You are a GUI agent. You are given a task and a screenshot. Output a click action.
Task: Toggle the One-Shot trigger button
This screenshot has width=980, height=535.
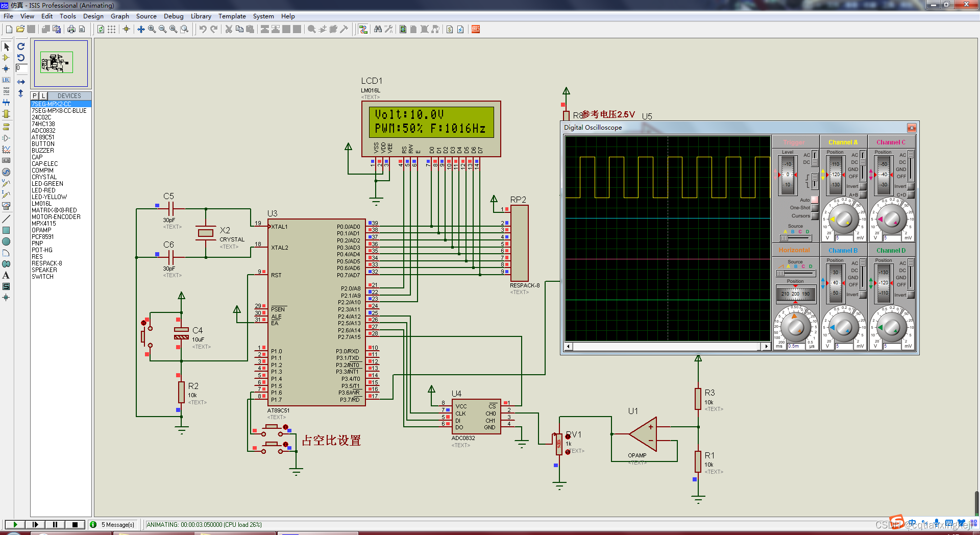pos(815,208)
